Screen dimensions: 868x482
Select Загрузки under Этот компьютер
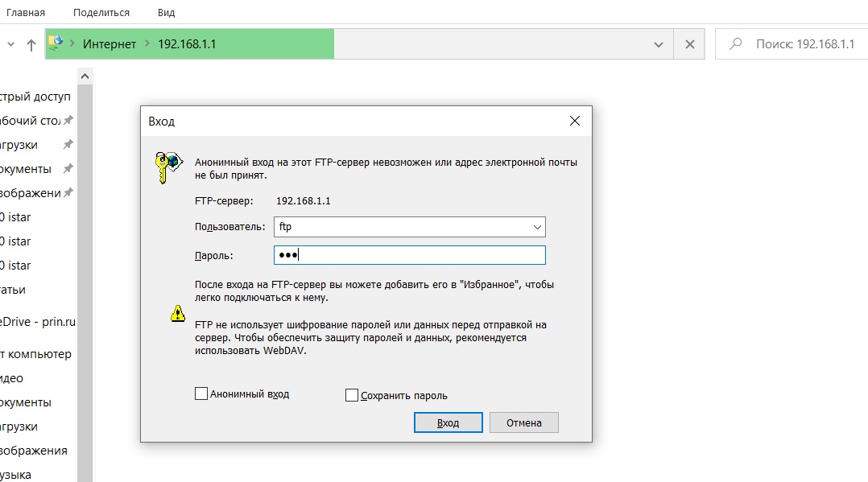(x=19, y=426)
